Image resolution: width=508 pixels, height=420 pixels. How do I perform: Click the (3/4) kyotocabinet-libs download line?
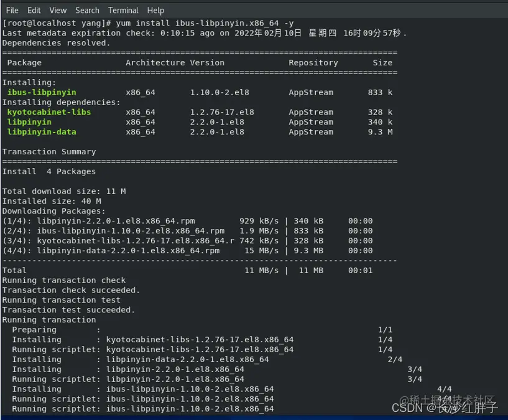(188, 241)
